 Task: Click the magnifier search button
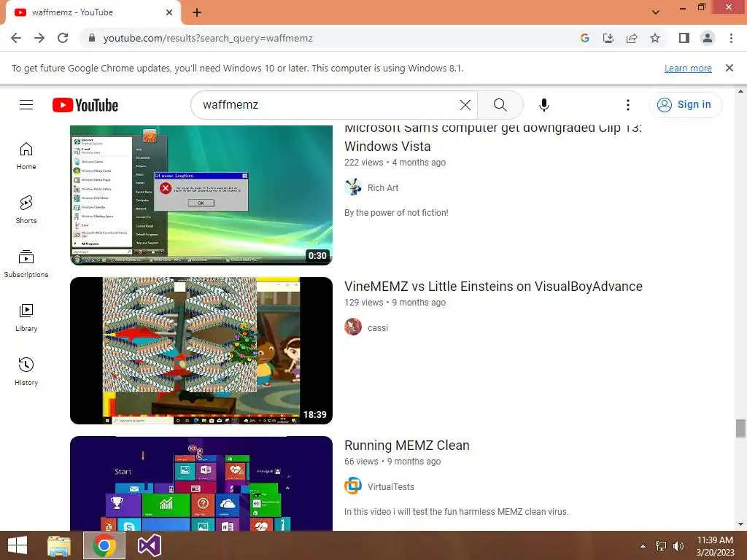point(500,105)
